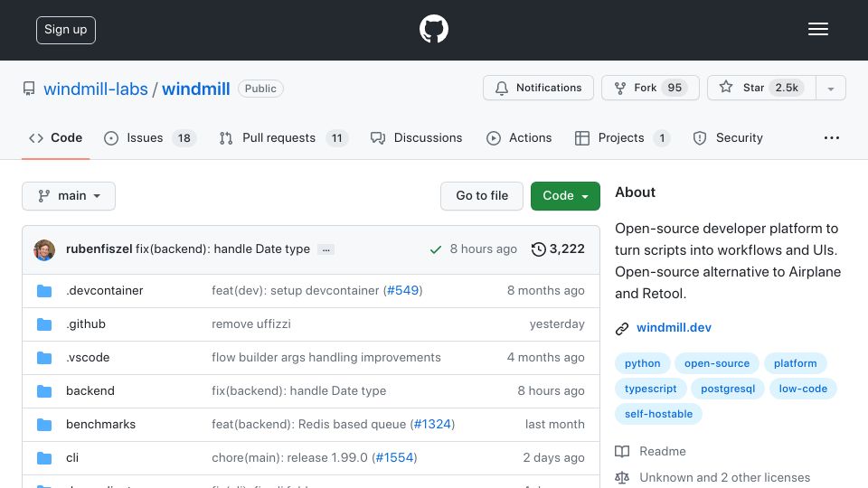The image size is (868, 488).
Task: Open the Issues tab
Action: click(x=150, y=137)
